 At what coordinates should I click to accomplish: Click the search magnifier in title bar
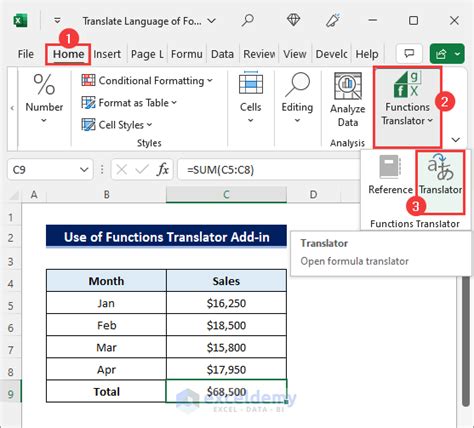(248, 21)
